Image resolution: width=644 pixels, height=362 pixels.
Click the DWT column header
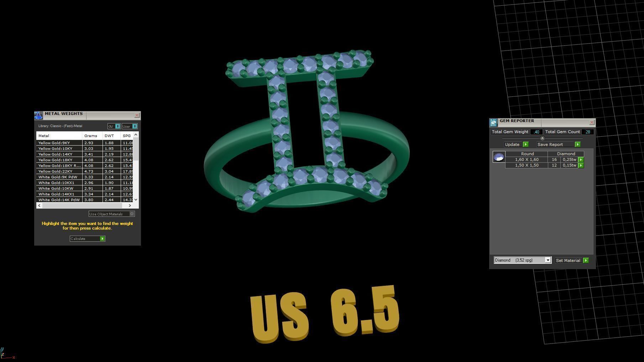point(111,136)
